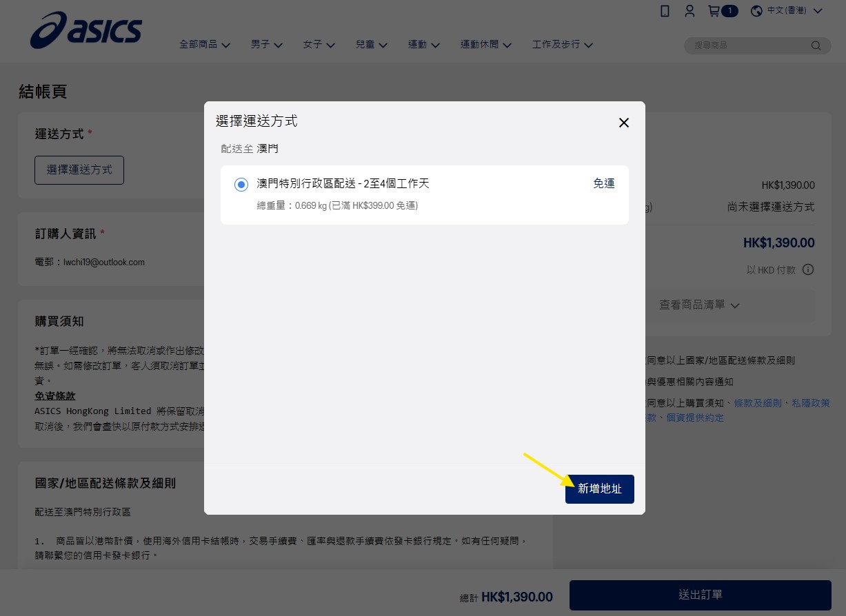The image size is (846, 616).
Task: Expand the 全部商品 menu
Action: click(x=205, y=45)
